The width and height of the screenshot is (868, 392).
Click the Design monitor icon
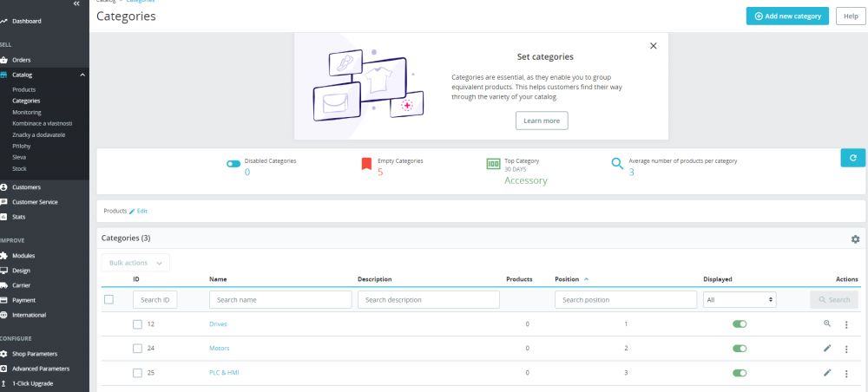click(3, 271)
